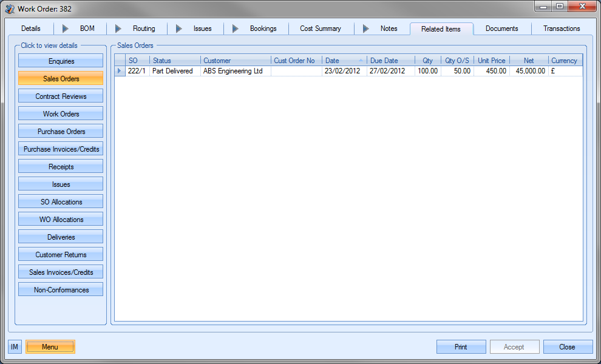Open the WO Allocations list
601x364 pixels.
[61, 219]
